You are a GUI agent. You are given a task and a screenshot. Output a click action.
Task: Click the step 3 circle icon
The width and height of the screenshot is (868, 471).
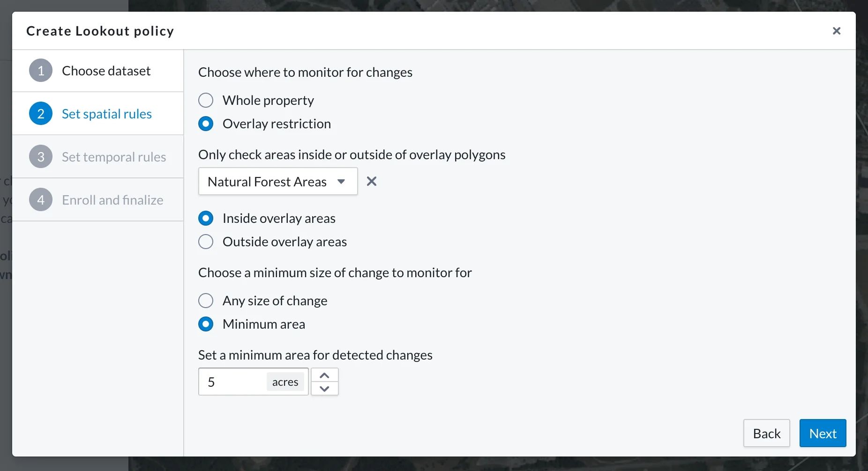[41, 157]
